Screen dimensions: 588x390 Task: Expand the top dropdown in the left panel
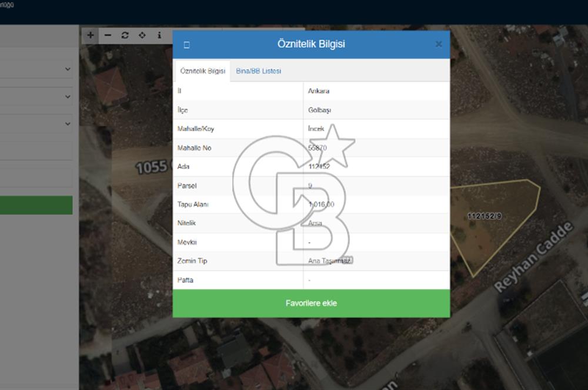[x=36, y=69]
